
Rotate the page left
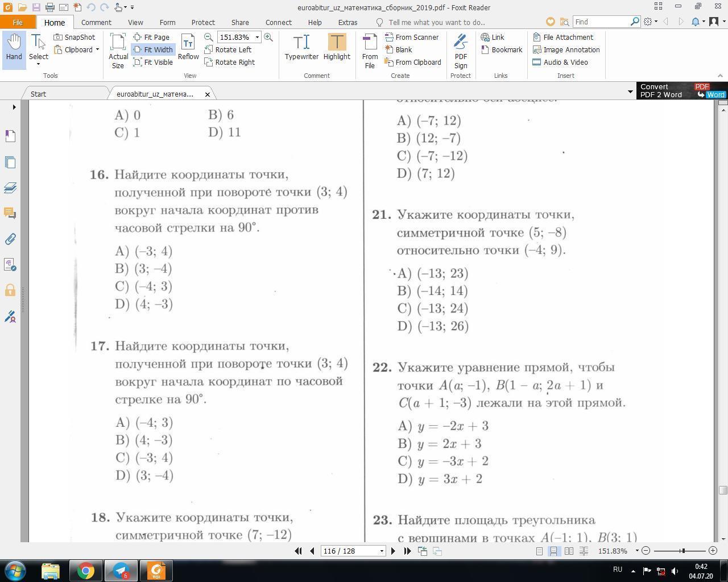pos(228,49)
